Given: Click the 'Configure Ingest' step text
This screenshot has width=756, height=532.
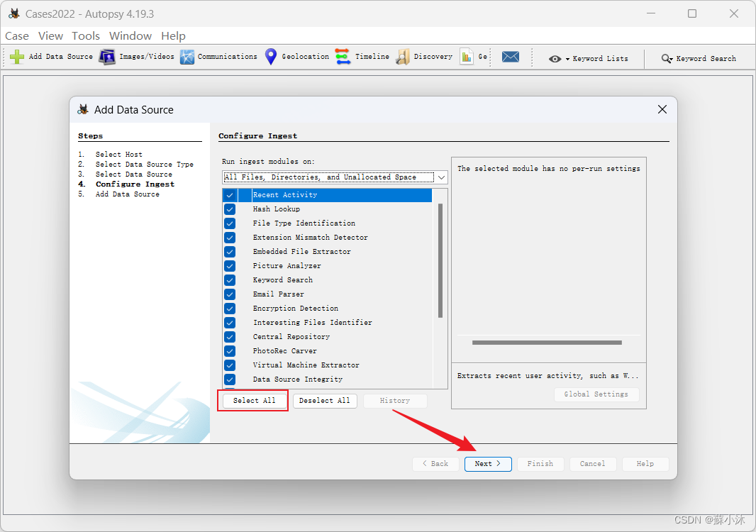Looking at the screenshot, I should 135,184.
